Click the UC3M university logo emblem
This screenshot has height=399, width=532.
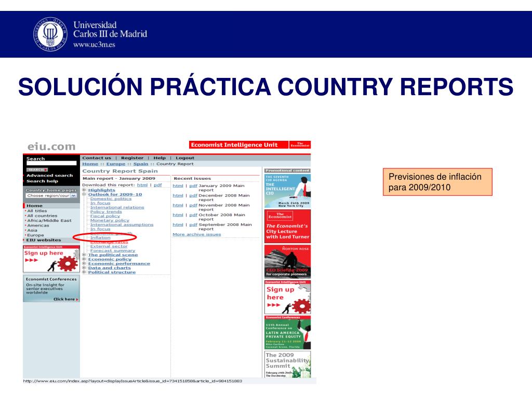coord(50,34)
